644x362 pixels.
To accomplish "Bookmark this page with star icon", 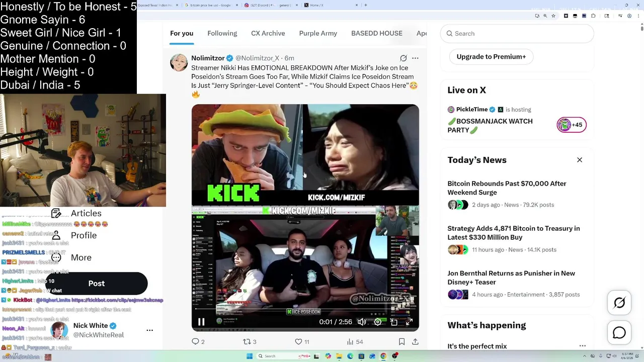I will [x=553, y=16].
